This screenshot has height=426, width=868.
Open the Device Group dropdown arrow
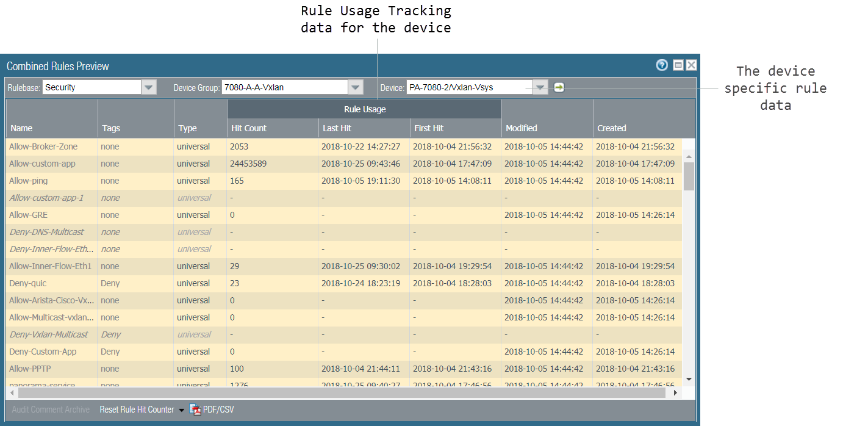356,87
